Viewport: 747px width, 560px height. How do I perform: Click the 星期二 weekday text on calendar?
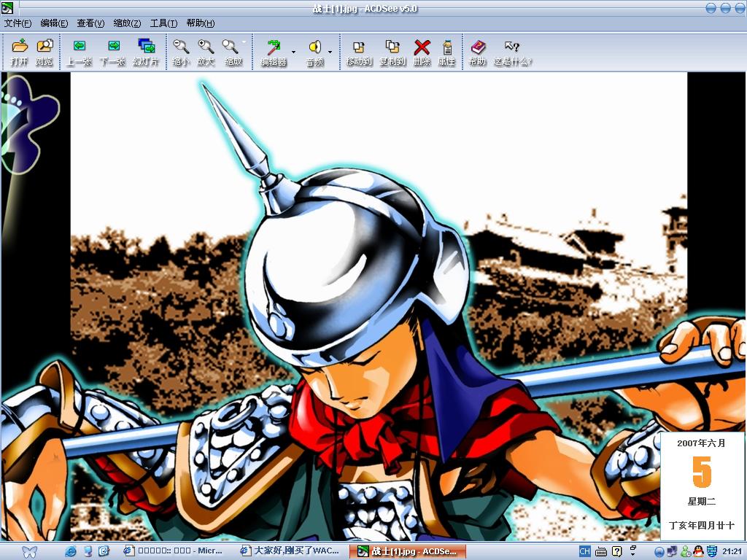point(701,501)
